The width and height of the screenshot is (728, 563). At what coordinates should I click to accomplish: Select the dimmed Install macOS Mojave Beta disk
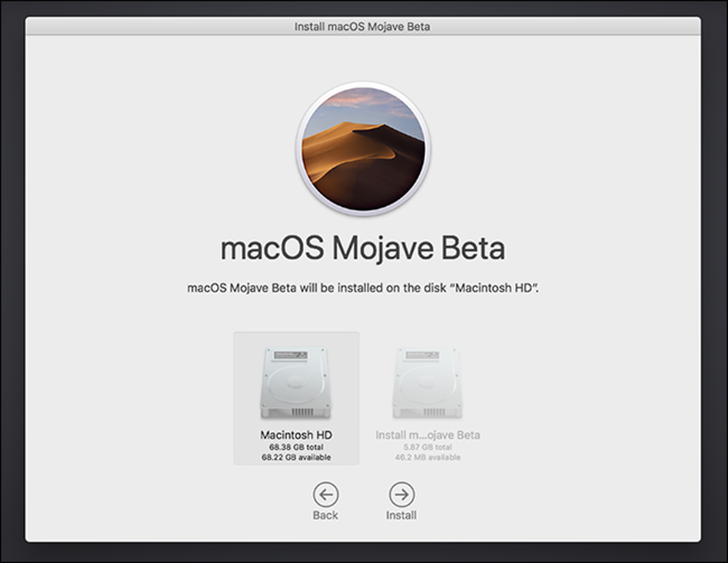[x=427, y=384]
